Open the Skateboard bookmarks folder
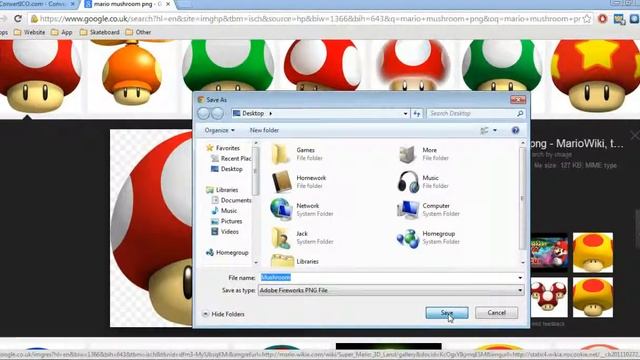The height and width of the screenshot is (360, 640). 100,32
